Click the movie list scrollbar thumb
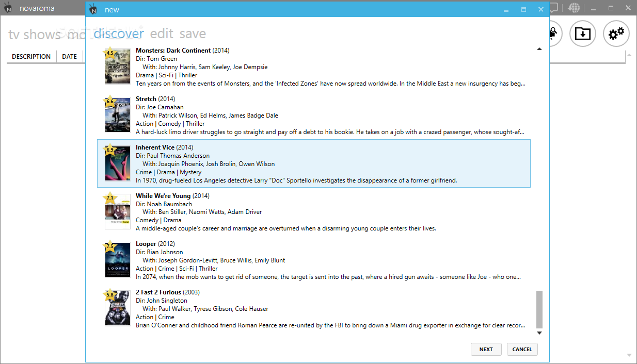 (x=539, y=309)
